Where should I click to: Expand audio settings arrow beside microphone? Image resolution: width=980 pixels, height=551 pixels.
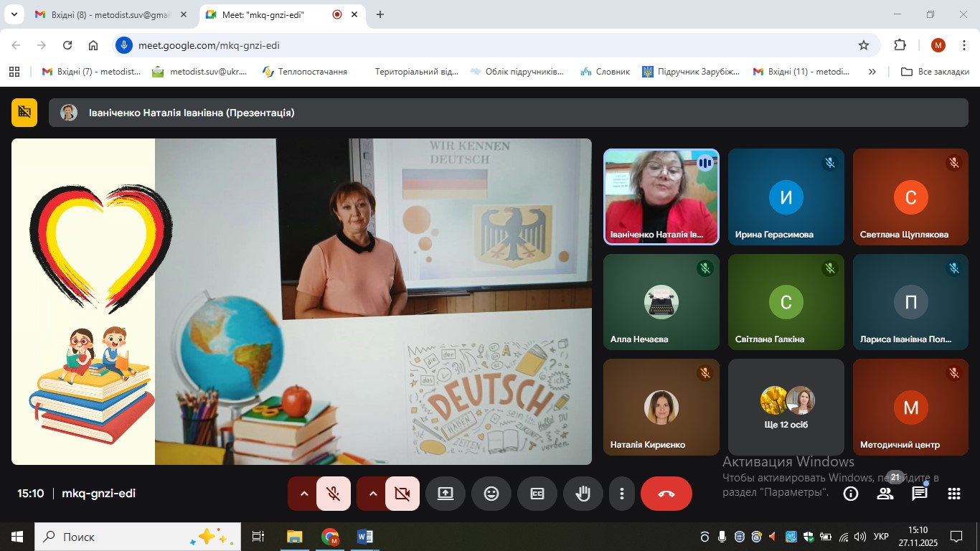click(303, 494)
